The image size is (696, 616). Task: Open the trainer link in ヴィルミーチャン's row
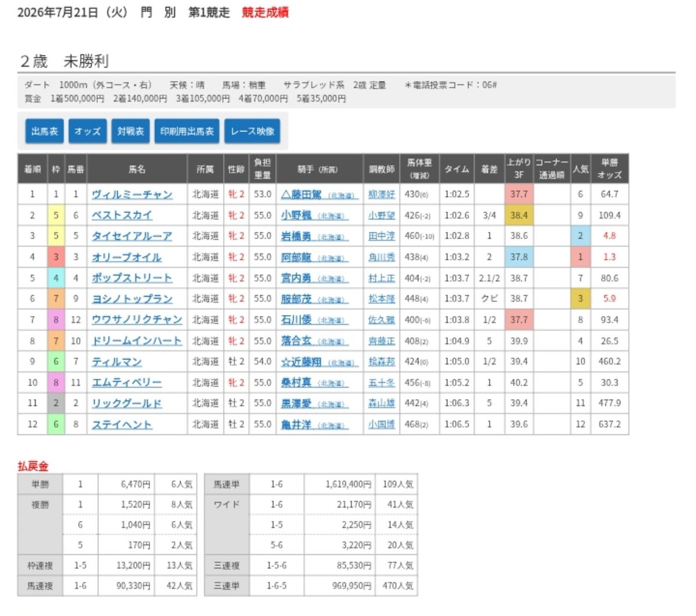coord(382,194)
